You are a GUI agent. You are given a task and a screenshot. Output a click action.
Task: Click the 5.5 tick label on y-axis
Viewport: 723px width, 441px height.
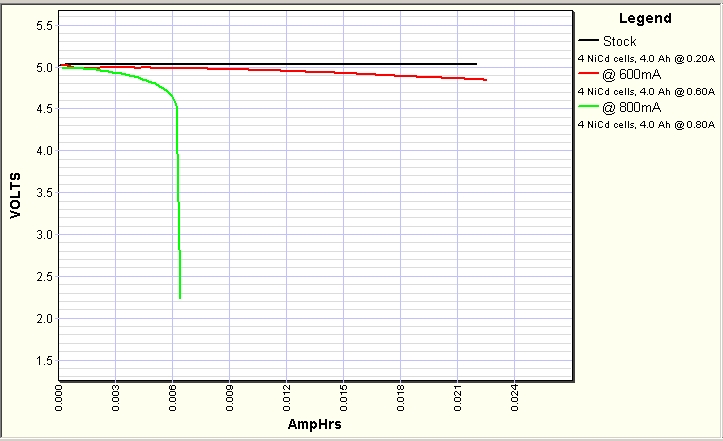[x=45, y=25]
